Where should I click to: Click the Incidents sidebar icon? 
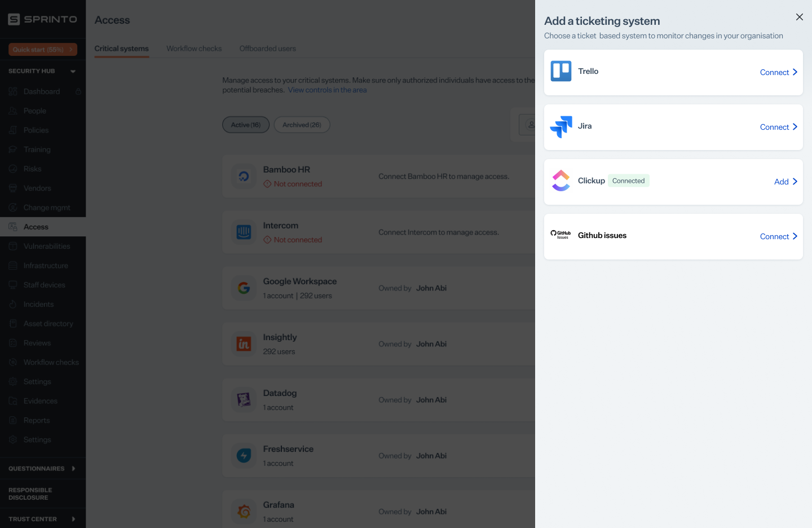[13, 304]
